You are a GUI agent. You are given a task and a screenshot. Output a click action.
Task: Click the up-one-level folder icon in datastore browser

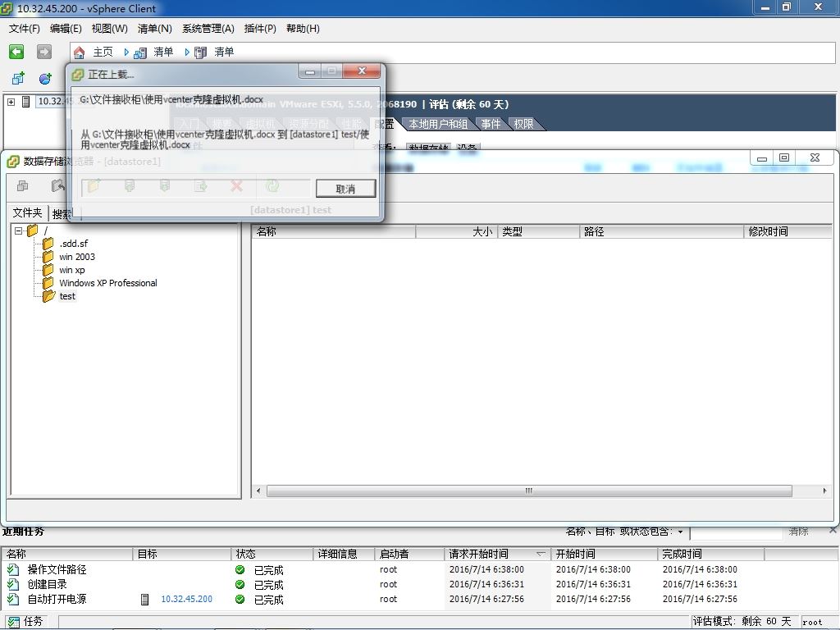coord(58,186)
